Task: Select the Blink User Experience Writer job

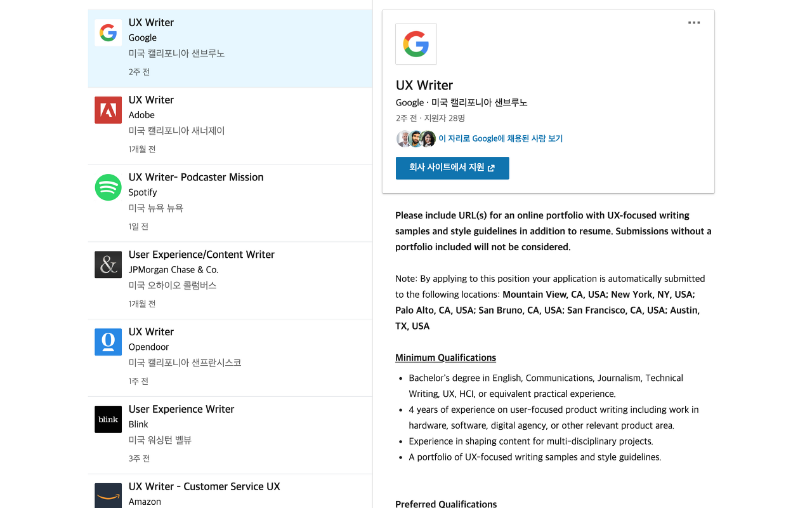Action: click(181, 410)
